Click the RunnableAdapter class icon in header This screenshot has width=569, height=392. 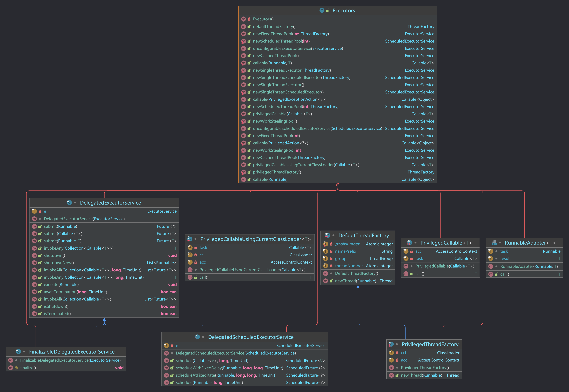[x=494, y=243]
